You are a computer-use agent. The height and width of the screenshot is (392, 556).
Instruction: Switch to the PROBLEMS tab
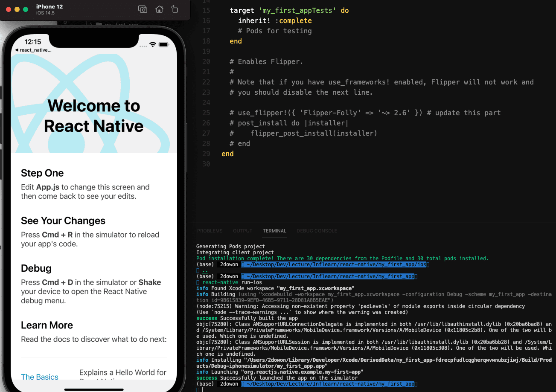(210, 231)
